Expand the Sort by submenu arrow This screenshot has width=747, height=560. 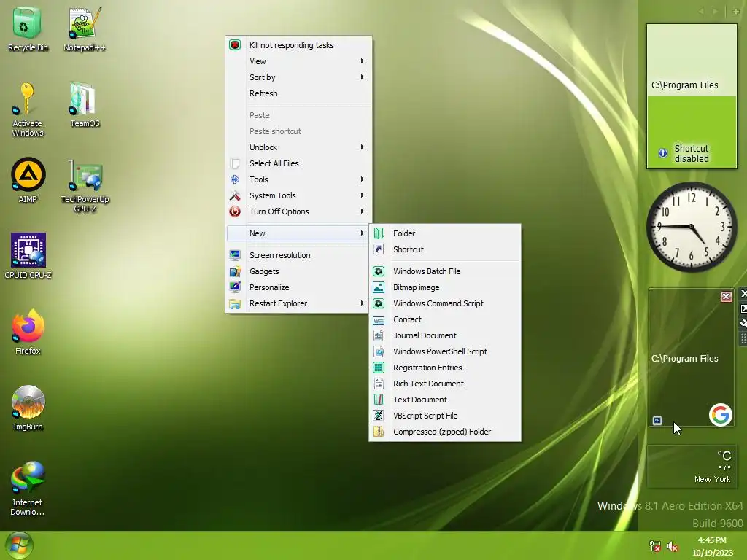click(x=363, y=77)
